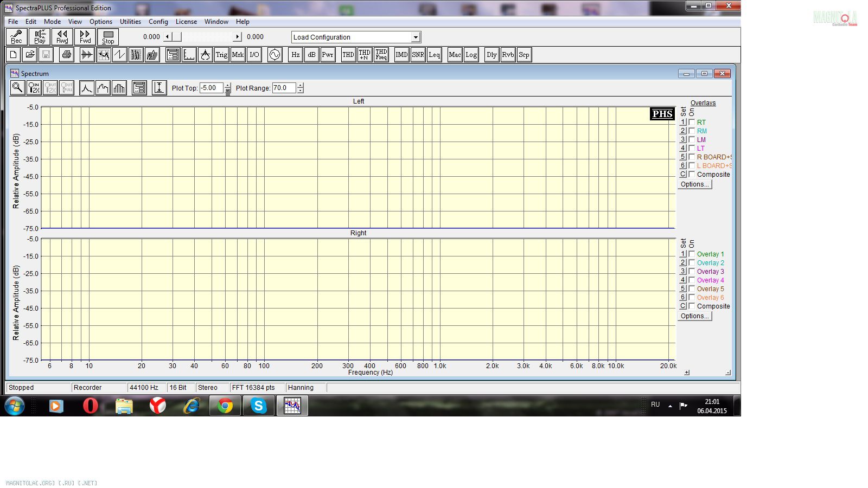Click Options button under Right overlays

pos(694,316)
